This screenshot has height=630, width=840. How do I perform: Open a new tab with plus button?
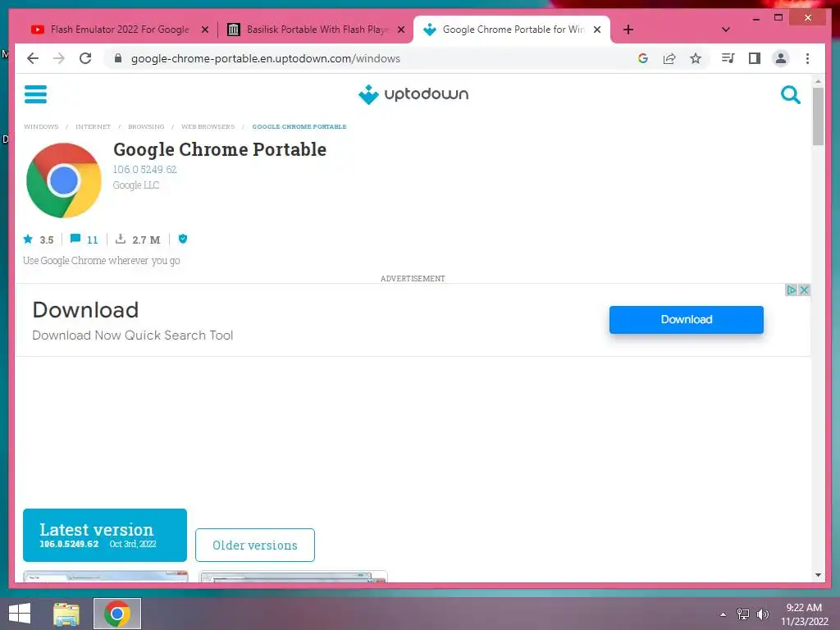pyautogui.click(x=628, y=30)
